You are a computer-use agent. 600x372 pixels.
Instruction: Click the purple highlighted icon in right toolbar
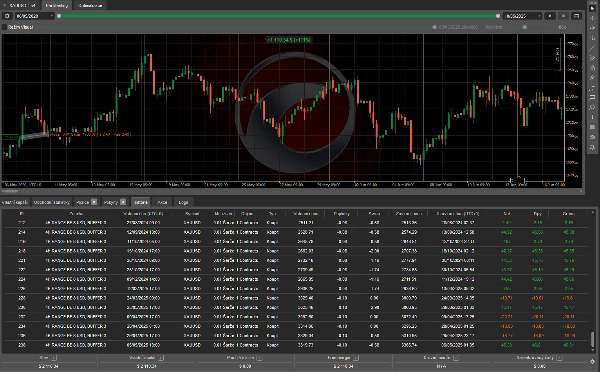tap(592, 127)
